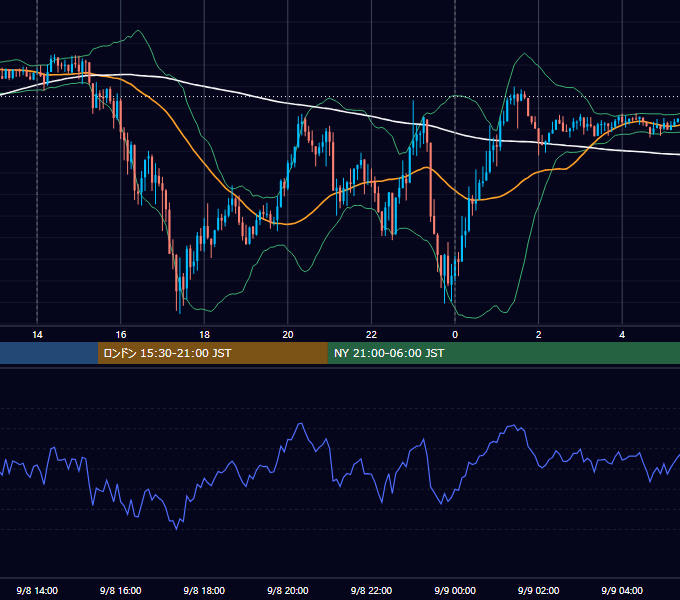Screen dimensions: 680x600
Task: Click the 4 hour axis label
Action: pos(622,335)
